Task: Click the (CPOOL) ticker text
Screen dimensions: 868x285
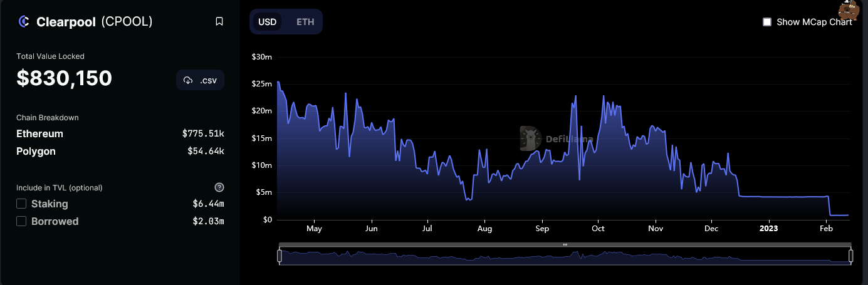Action: 127,22
